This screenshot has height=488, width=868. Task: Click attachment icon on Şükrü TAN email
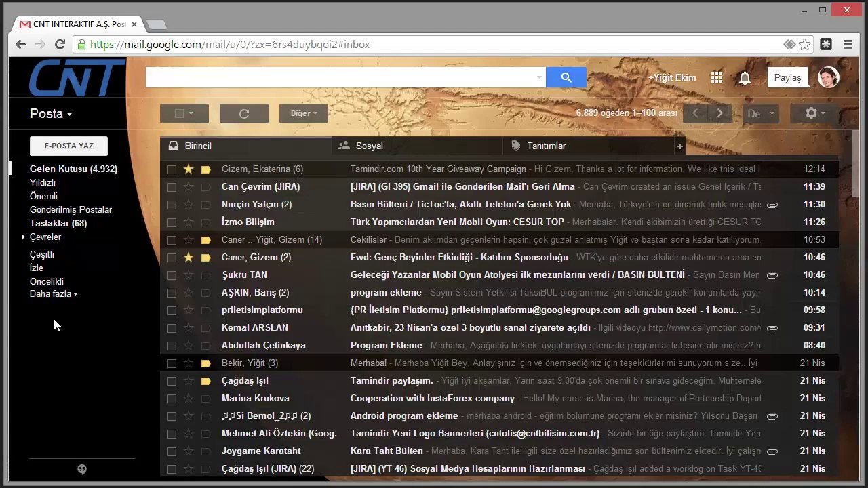click(772, 275)
